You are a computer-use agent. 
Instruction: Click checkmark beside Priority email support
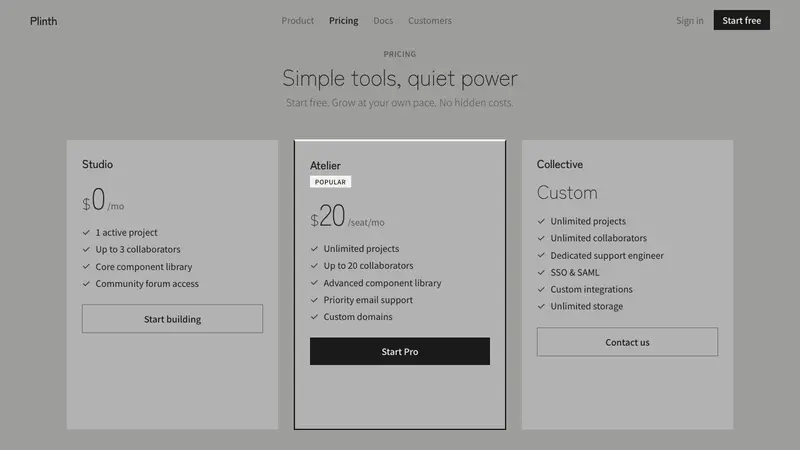coord(314,299)
